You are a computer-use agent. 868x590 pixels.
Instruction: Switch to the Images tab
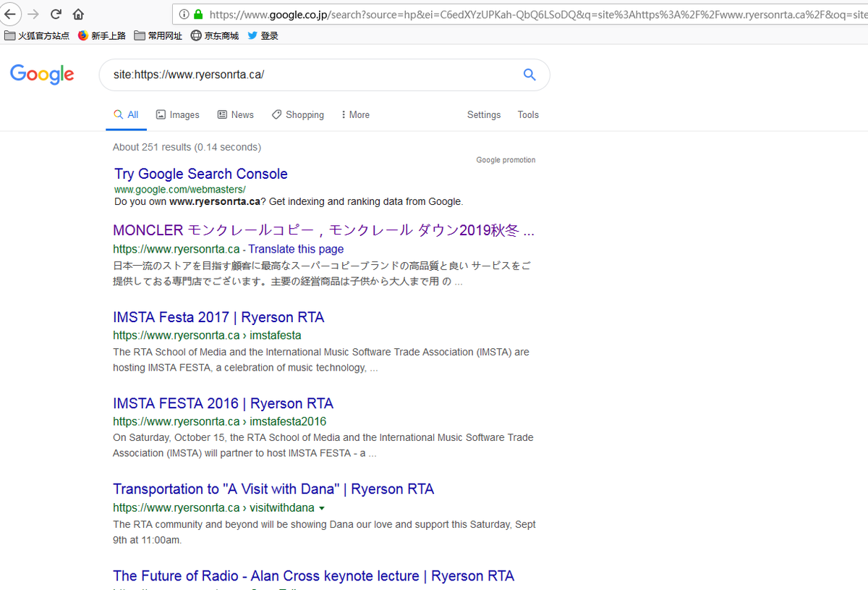point(178,114)
